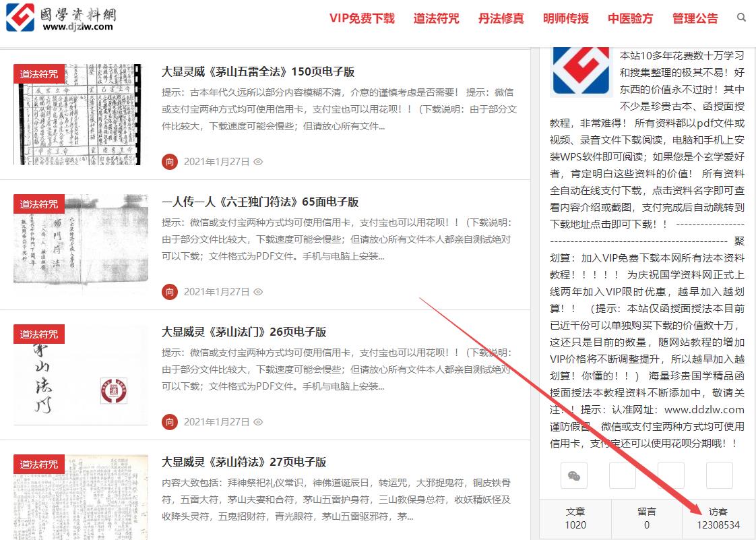Viewport: 756px width, 540px height.
Task: Click the 文章 1020 stats cell
Action: [575, 518]
